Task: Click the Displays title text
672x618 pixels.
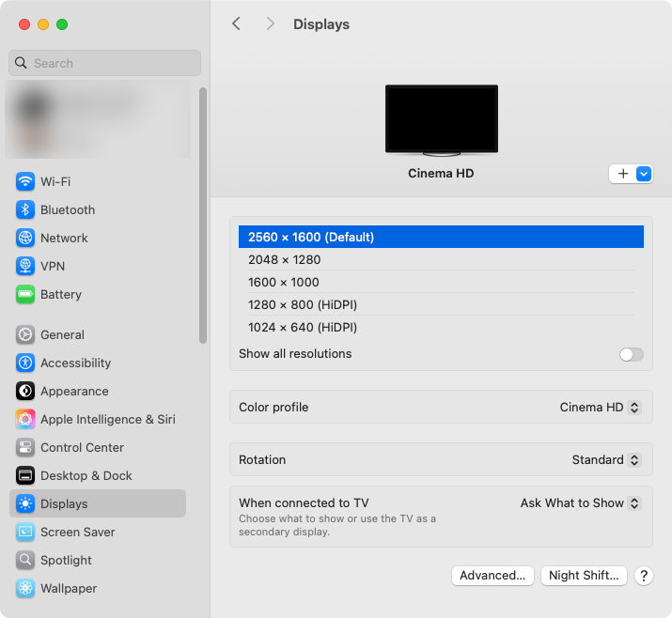Action: tap(321, 24)
